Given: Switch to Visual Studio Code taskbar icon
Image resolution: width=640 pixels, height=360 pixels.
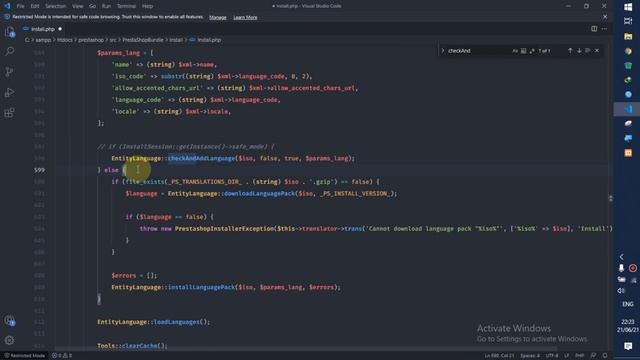Looking at the screenshot, I should (x=628, y=109).
